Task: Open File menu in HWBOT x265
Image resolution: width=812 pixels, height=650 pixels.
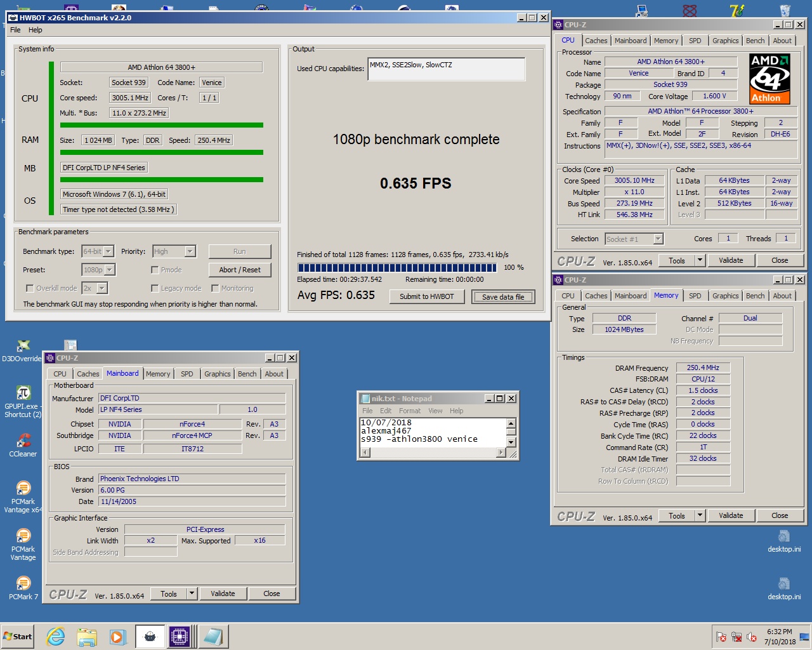Action: 15,30
